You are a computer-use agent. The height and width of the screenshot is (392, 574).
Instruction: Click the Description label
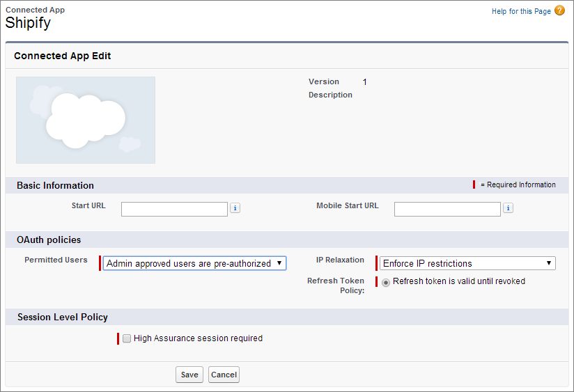click(330, 95)
